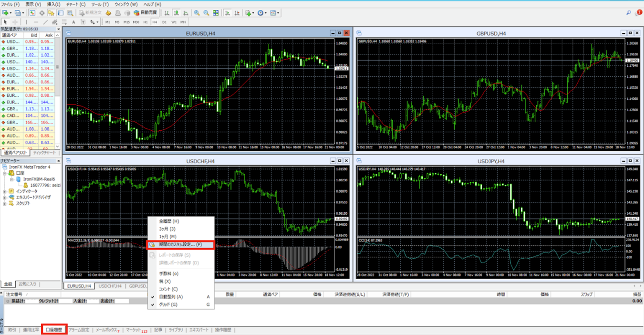Open the indicators list dropdown icon

249,13
